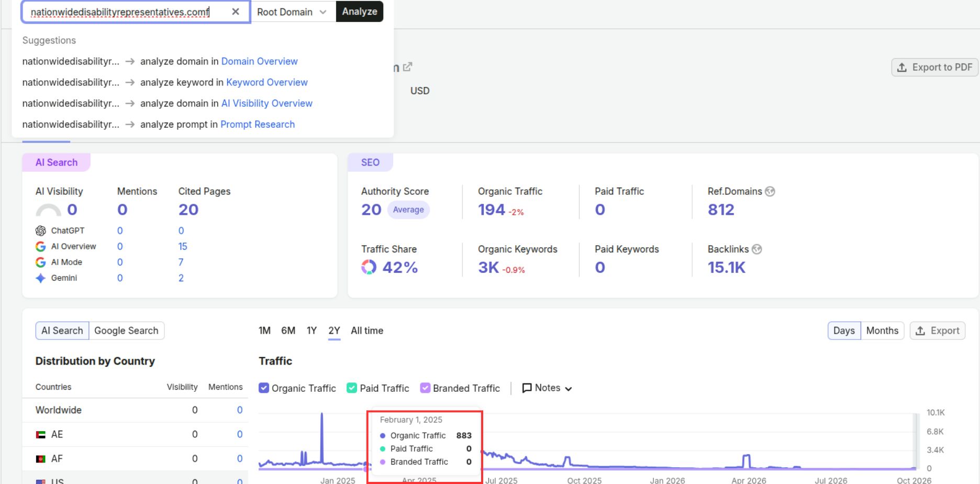980x484 pixels.
Task: Set time range to 1Y
Action: tap(311, 331)
